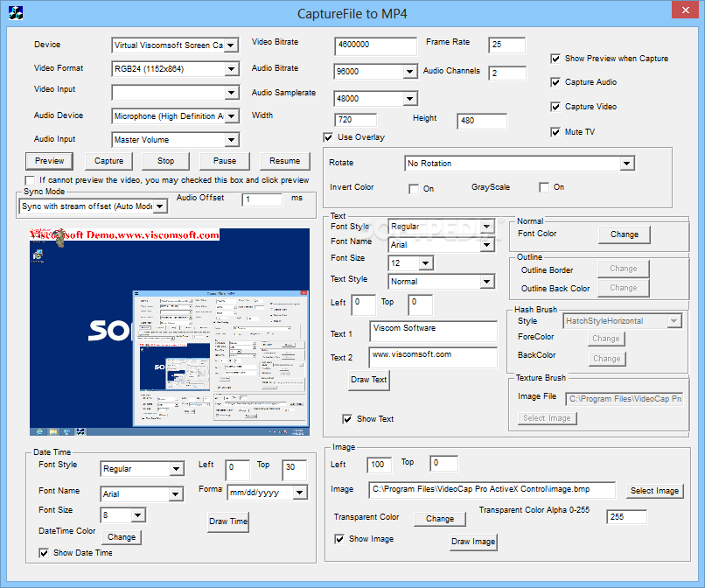Change the image Transparent Color
The width and height of the screenshot is (705, 588).
[x=440, y=519]
